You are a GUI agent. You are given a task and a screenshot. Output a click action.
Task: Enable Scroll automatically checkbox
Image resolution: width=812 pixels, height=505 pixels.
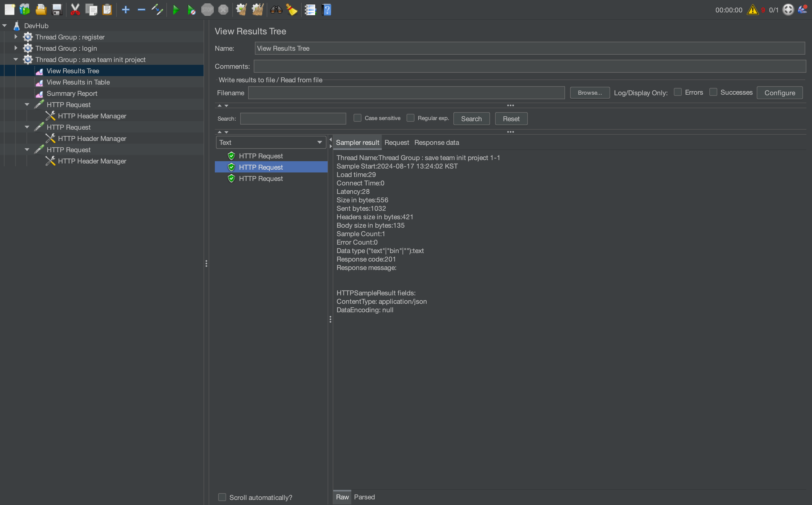(222, 497)
